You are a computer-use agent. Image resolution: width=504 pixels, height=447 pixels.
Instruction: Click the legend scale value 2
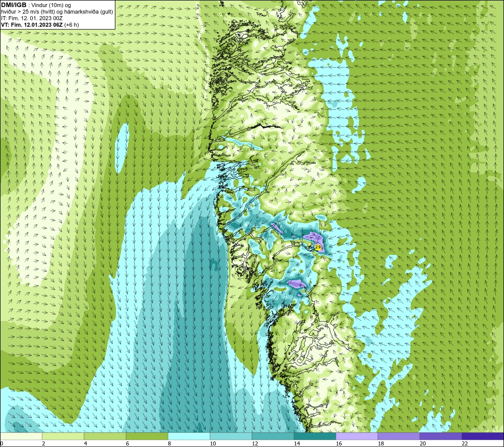43,443
